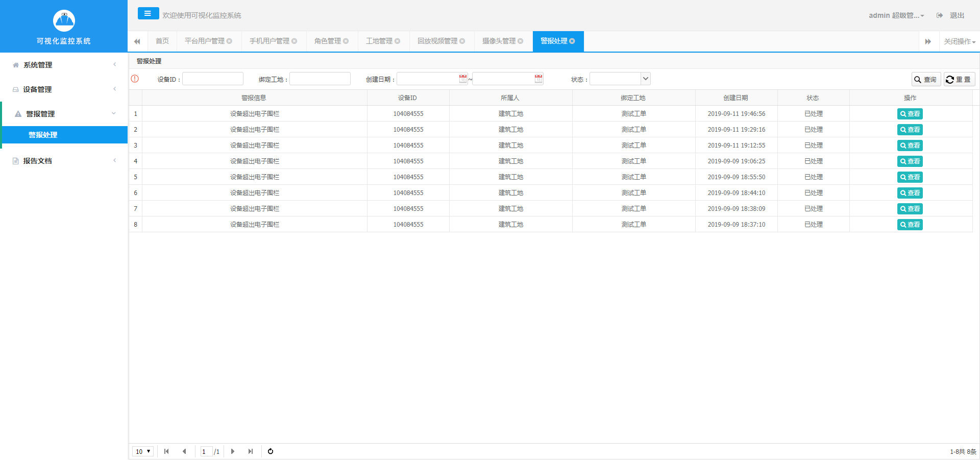Go to the first page of results
The width and height of the screenshot is (980, 460).
166,451
